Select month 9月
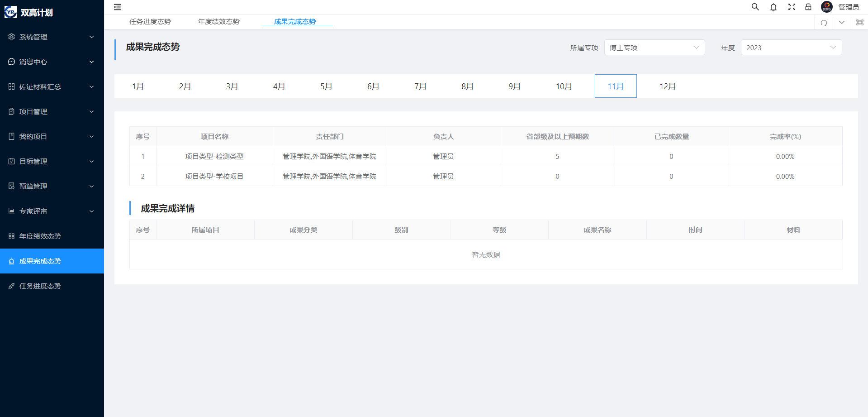The width and height of the screenshot is (868, 417). pos(514,86)
